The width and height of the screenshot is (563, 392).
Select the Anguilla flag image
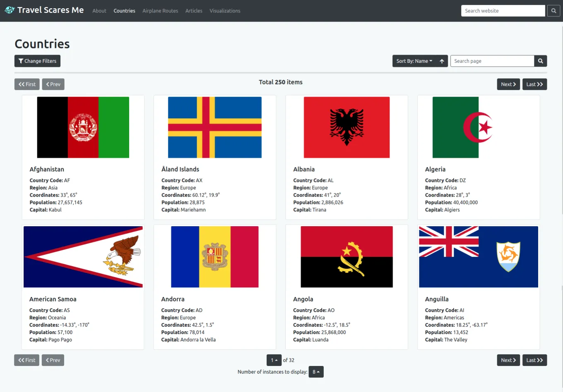[x=478, y=256]
